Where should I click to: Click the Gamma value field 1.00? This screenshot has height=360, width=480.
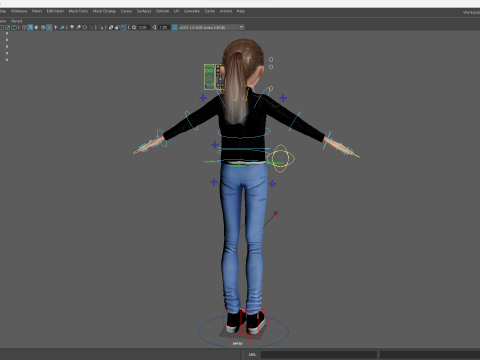click(x=163, y=27)
